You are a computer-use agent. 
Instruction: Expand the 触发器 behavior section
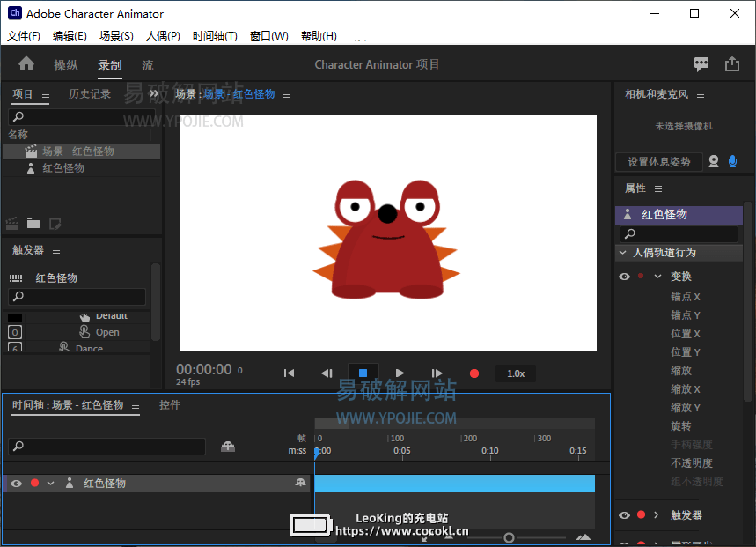[657, 514]
